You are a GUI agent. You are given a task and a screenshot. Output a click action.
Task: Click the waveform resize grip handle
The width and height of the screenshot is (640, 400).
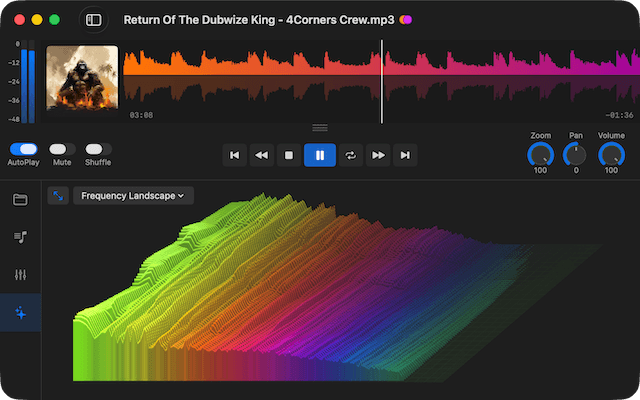[320, 128]
